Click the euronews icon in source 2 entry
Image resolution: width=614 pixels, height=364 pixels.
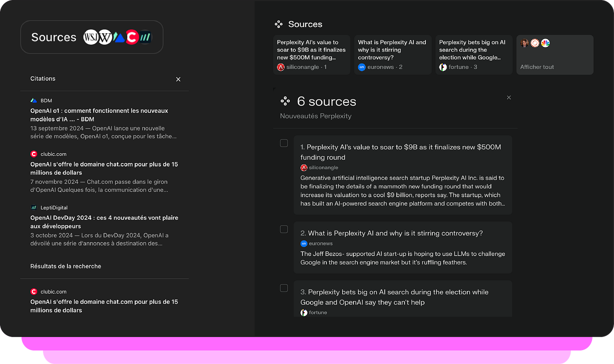(304, 244)
